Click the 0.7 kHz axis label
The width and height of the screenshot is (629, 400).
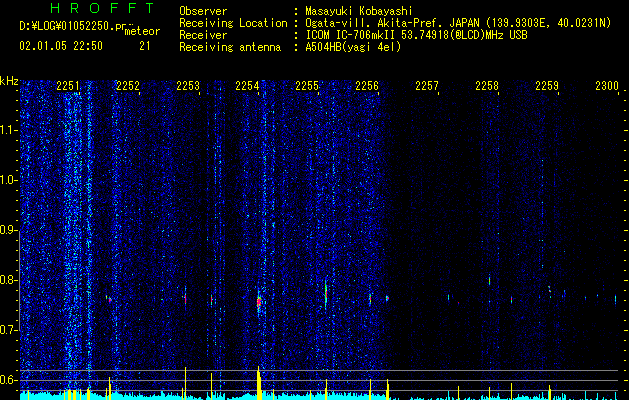[8, 330]
